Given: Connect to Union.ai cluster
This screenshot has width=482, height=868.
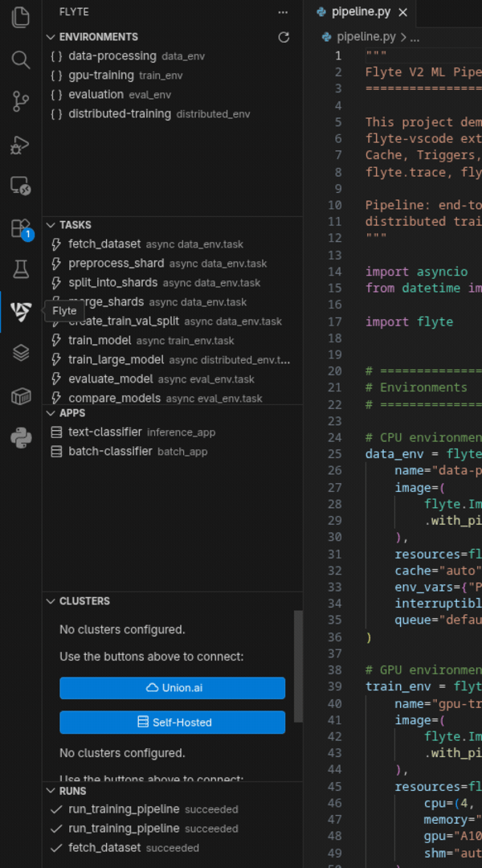Looking at the screenshot, I should [173, 688].
